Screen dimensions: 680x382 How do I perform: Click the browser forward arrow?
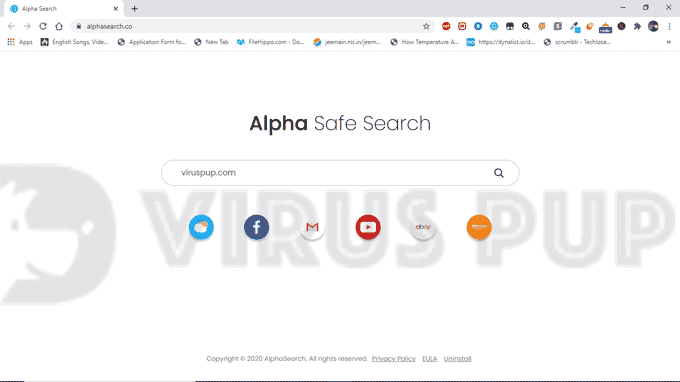pos(27,26)
